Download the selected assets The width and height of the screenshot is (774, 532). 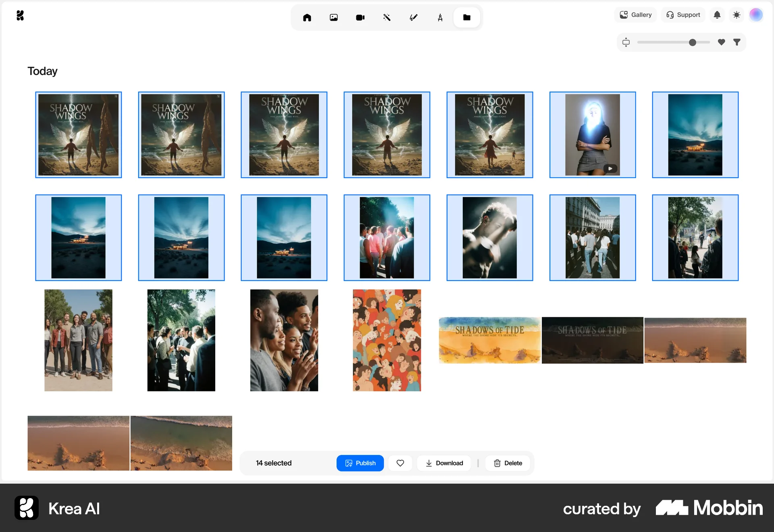click(x=444, y=463)
